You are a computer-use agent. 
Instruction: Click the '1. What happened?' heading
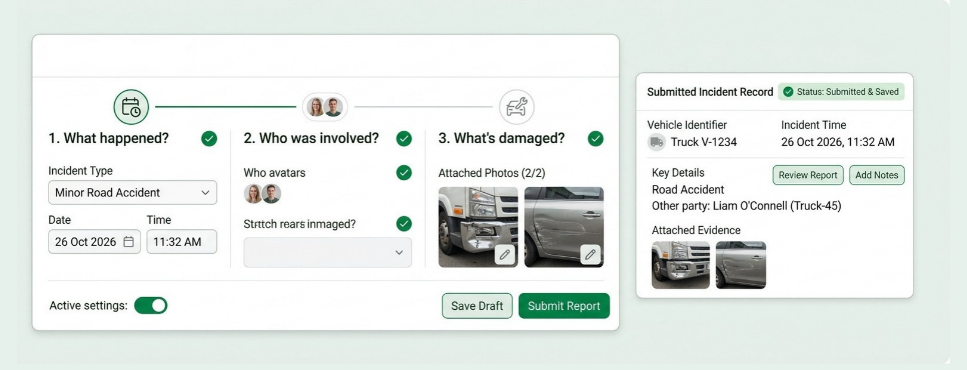[x=109, y=138]
